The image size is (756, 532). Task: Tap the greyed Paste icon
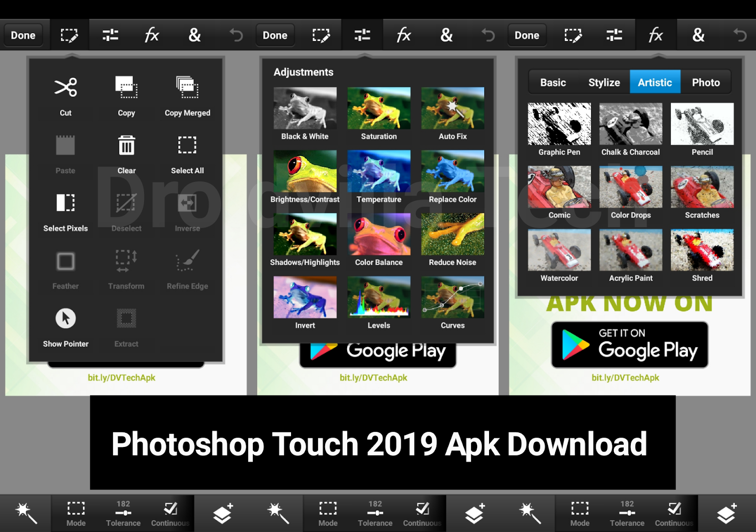pyautogui.click(x=66, y=145)
